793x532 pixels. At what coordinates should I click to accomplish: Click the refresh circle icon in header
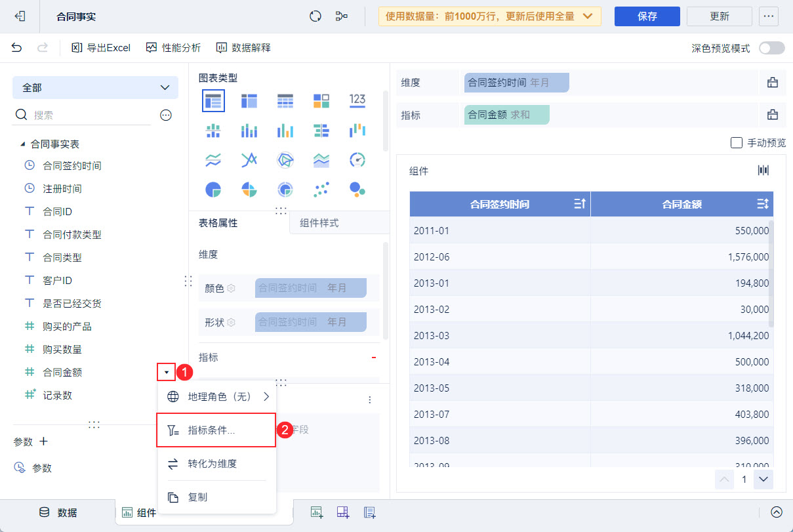315,16
